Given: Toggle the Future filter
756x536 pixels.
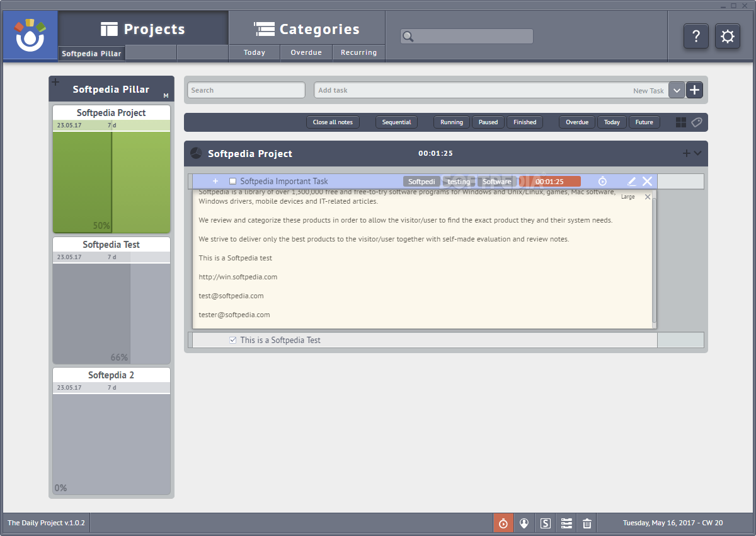Looking at the screenshot, I should coord(644,122).
